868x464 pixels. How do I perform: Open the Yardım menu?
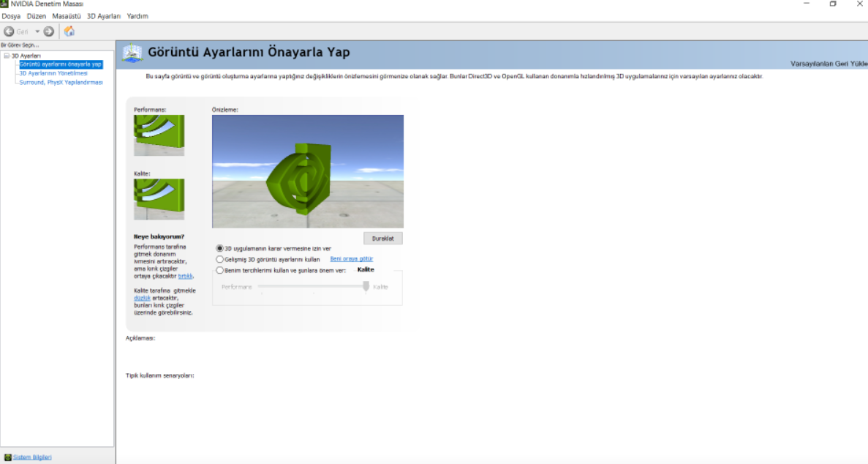137,16
